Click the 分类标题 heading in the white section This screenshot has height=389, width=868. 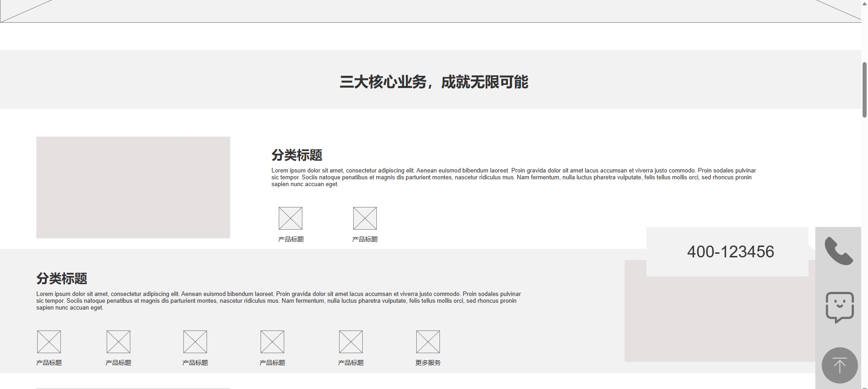pos(297,155)
